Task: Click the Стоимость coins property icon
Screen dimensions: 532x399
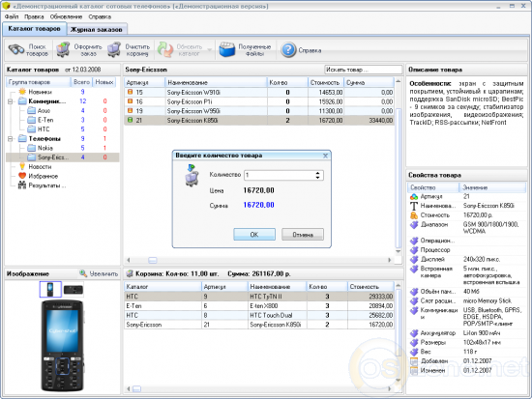Action: click(x=414, y=215)
